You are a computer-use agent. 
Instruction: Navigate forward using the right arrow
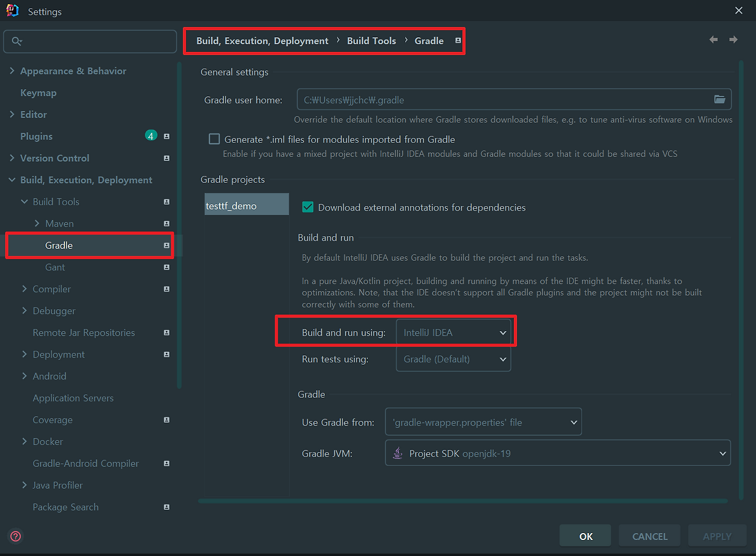coord(733,39)
